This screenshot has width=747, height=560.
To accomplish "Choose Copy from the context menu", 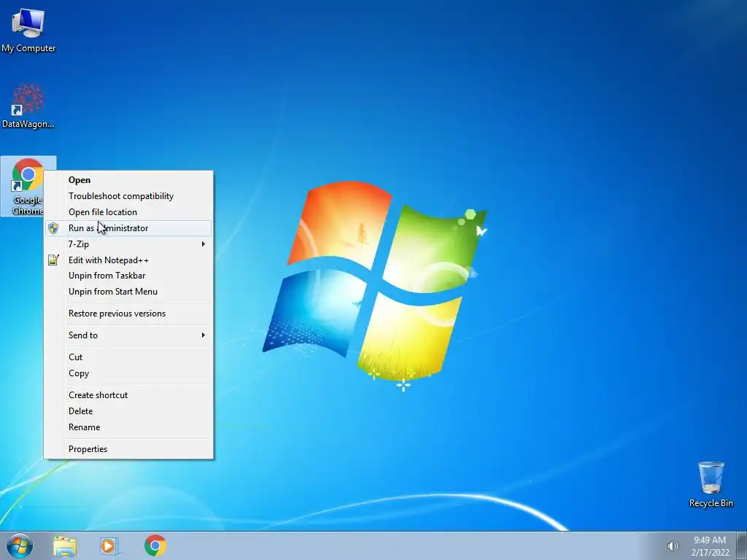I will coord(128,373).
